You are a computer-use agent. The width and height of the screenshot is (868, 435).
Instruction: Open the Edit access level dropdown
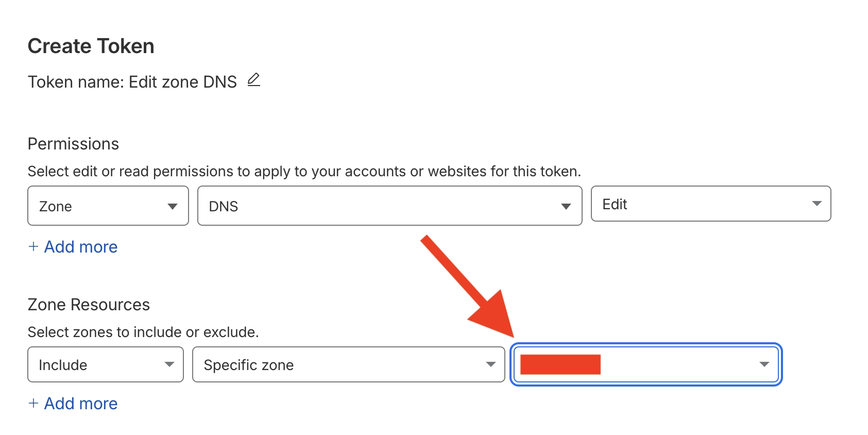(706, 204)
